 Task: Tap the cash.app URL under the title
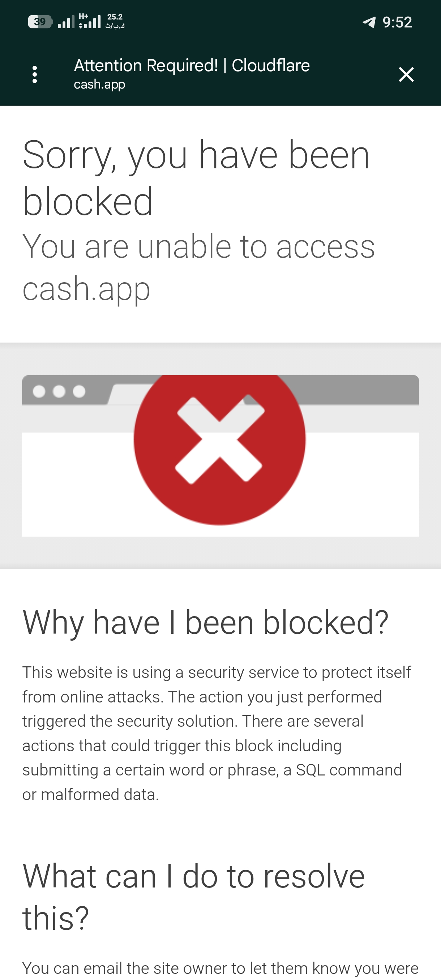[99, 84]
